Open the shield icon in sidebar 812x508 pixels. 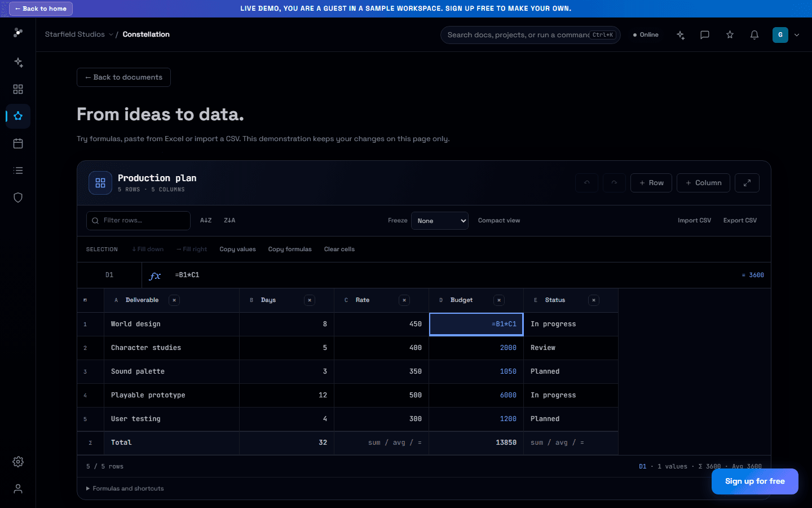coord(18,198)
